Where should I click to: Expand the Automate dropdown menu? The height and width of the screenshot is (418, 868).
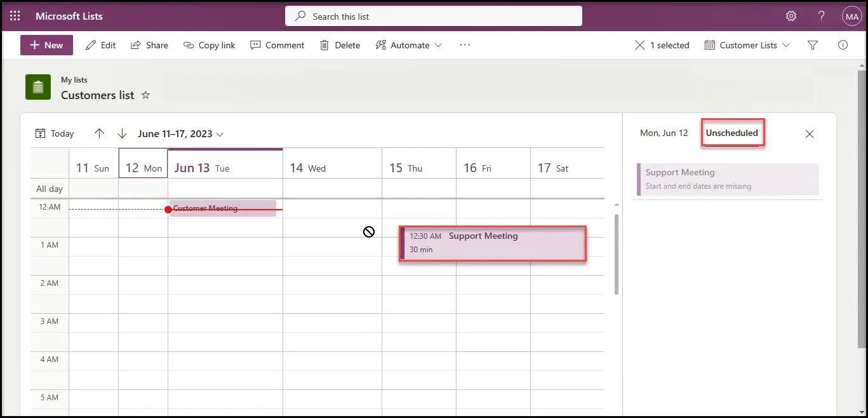tap(409, 45)
